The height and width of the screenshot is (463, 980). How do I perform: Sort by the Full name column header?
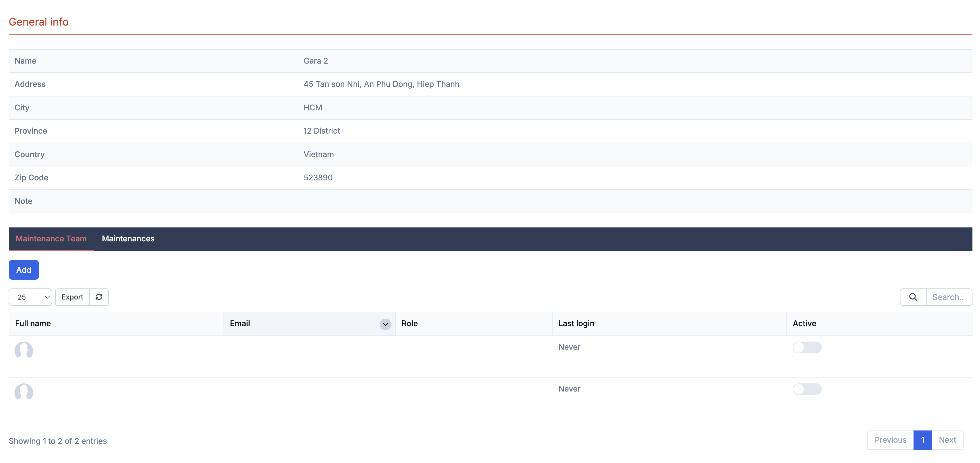(33, 324)
